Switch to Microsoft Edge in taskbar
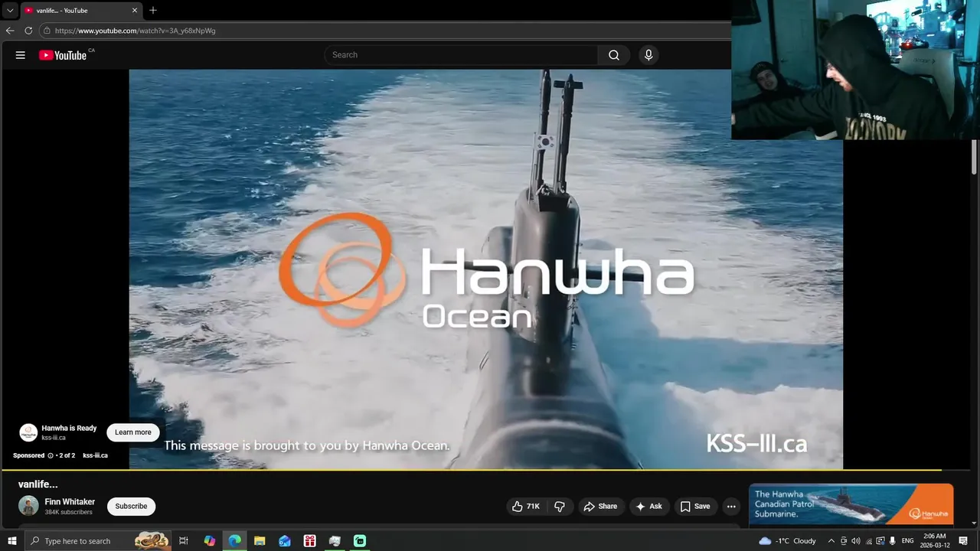980x551 pixels. (235, 541)
